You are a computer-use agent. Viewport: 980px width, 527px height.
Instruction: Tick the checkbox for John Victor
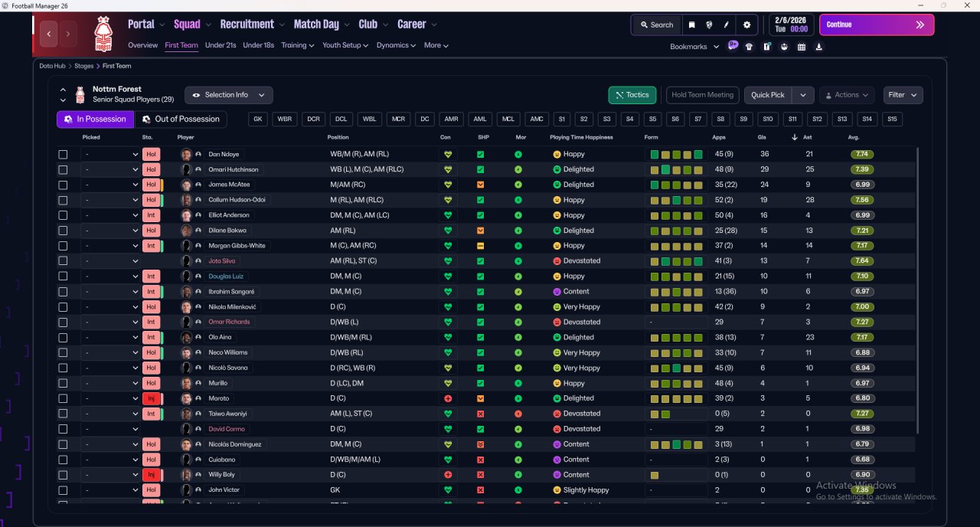point(63,490)
